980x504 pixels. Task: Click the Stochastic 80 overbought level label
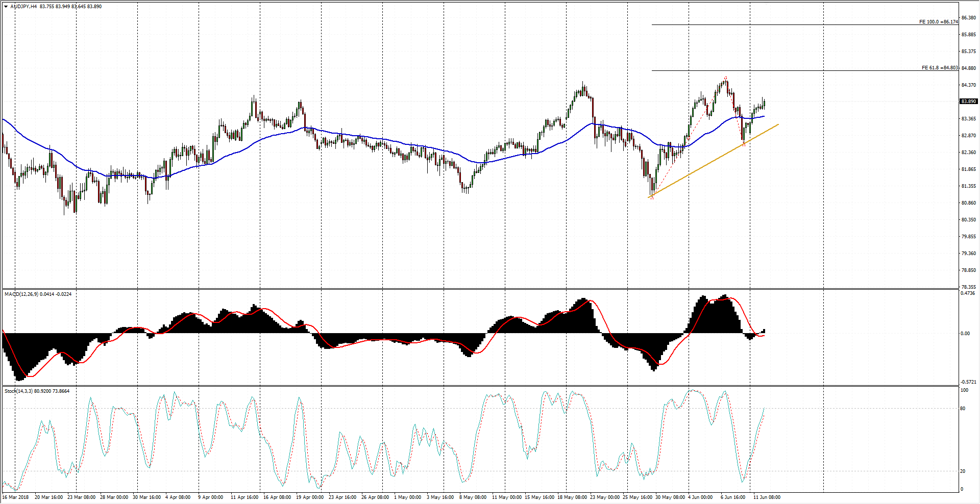(x=963, y=409)
